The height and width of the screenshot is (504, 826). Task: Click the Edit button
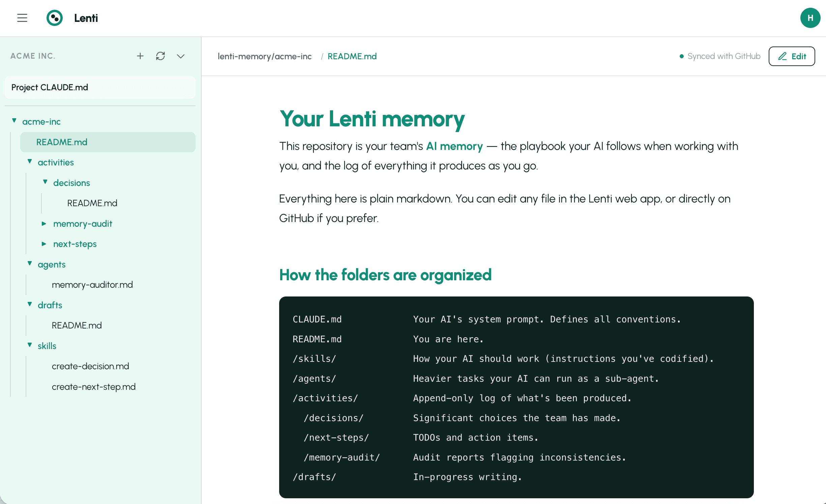(x=792, y=56)
